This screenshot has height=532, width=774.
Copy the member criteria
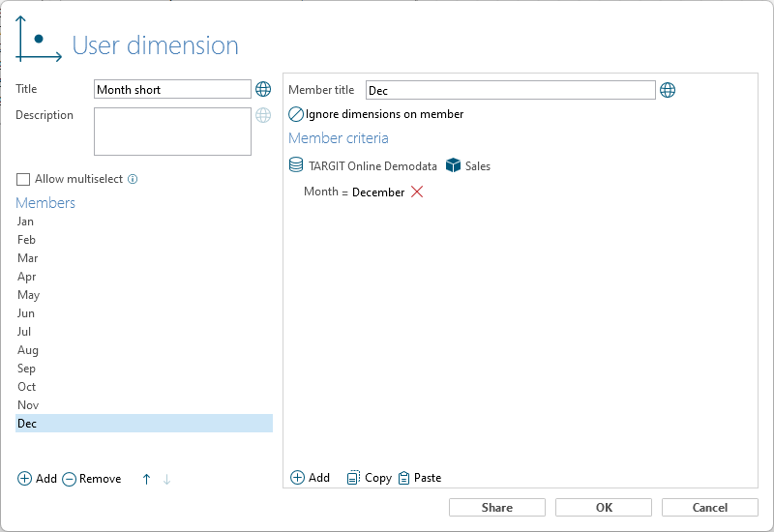click(x=370, y=478)
